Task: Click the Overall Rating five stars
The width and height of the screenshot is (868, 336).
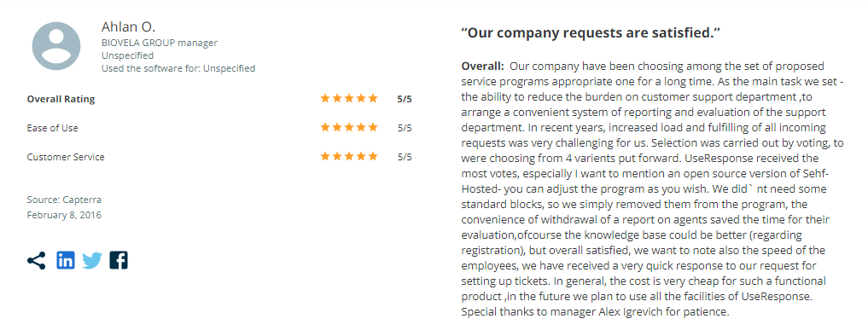Action: click(x=349, y=99)
